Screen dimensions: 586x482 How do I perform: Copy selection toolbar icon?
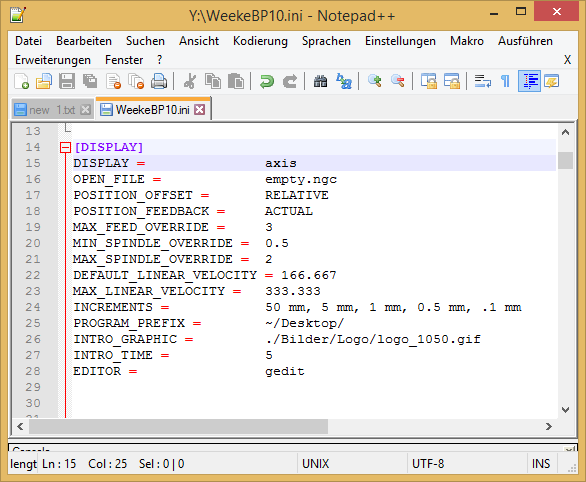click(213, 81)
